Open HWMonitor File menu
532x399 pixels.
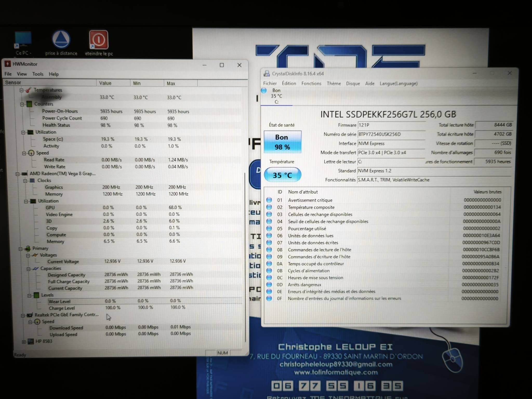coord(8,74)
